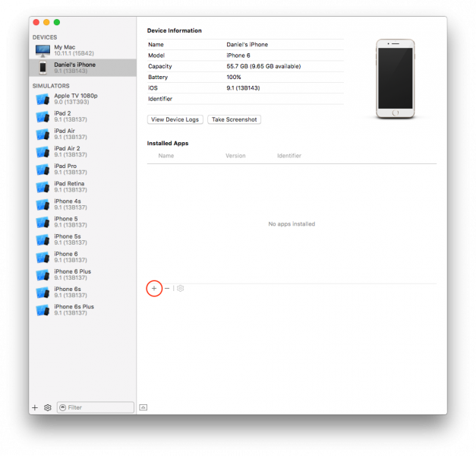Screen dimensions: 476x456
Task: Click the device name value Daniel's iPhone
Action: coord(247,45)
